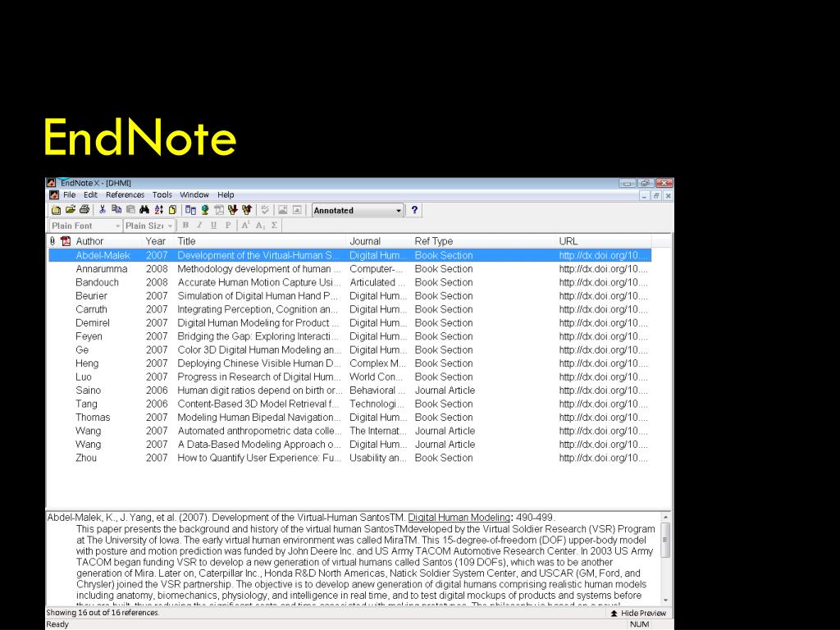Click the paperclip attachment column header
Screen dimensions: 840x630
(52, 241)
